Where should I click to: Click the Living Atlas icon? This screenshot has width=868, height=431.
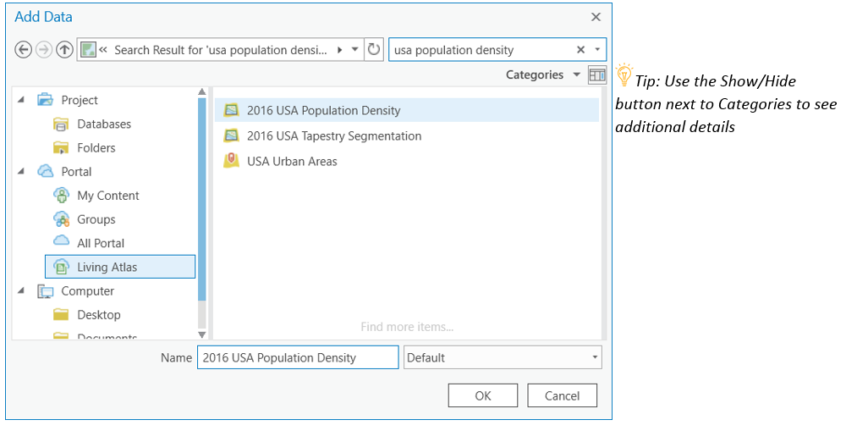[x=61, y=267]
